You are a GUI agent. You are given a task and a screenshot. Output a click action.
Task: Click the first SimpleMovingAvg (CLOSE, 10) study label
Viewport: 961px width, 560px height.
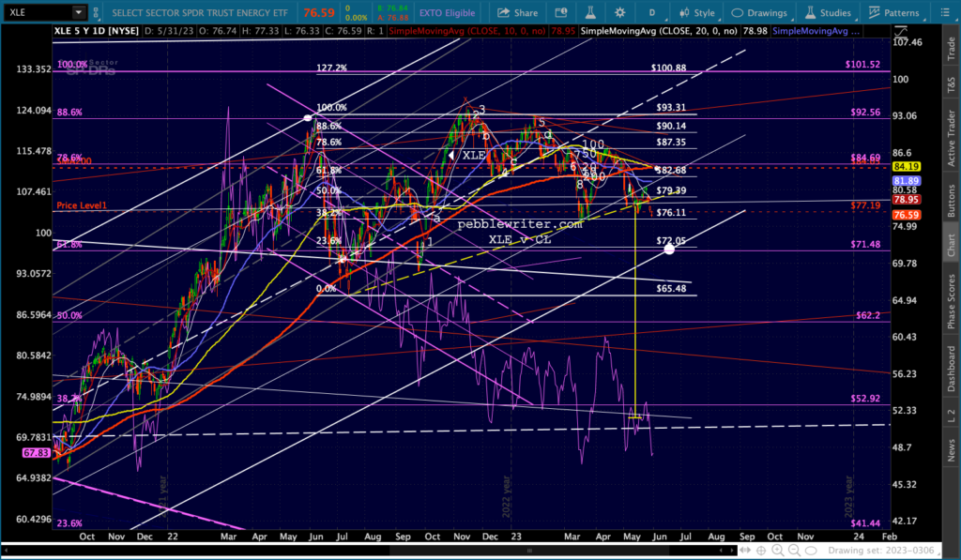coord(467,31)
